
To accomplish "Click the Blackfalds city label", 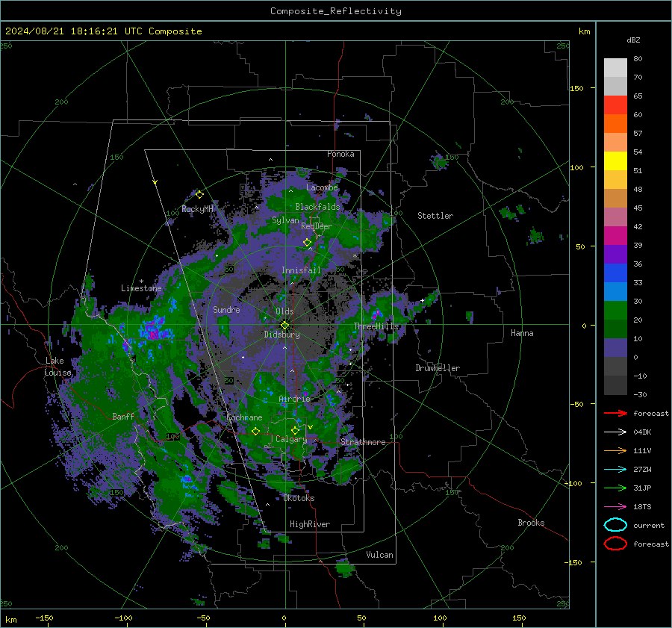I will coord(317,207).
